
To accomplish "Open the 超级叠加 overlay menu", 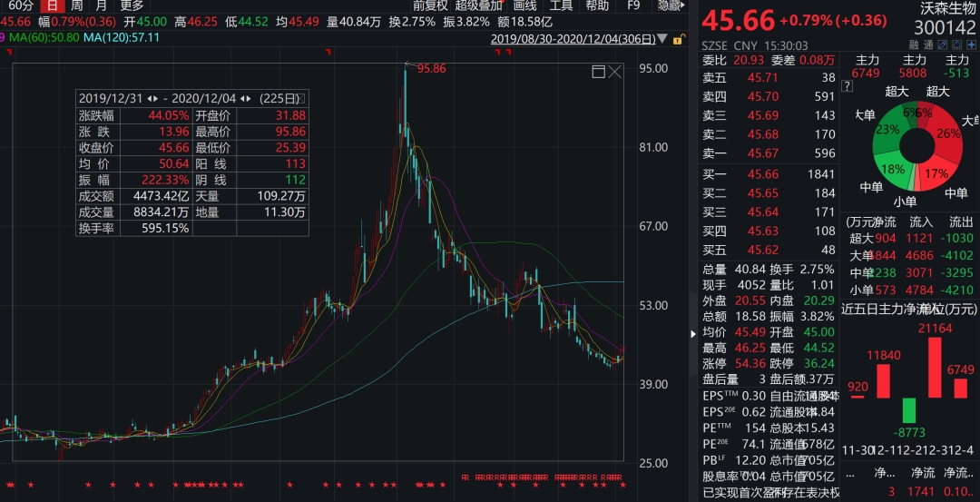I will click(478, 5).
